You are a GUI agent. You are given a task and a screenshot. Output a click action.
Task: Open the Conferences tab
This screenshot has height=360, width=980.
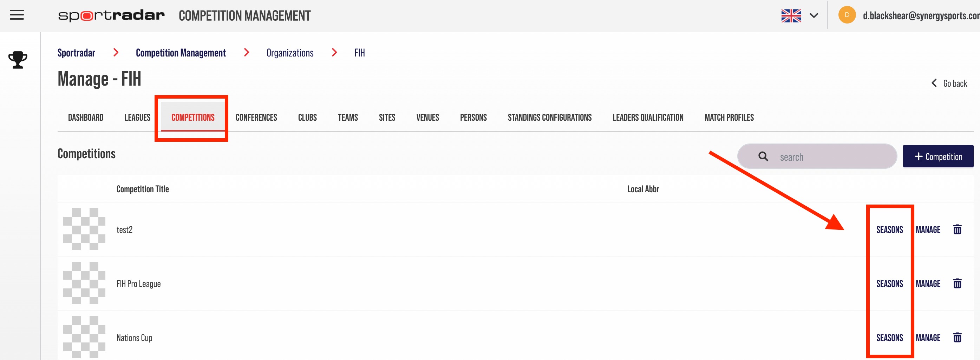(256, 118)
